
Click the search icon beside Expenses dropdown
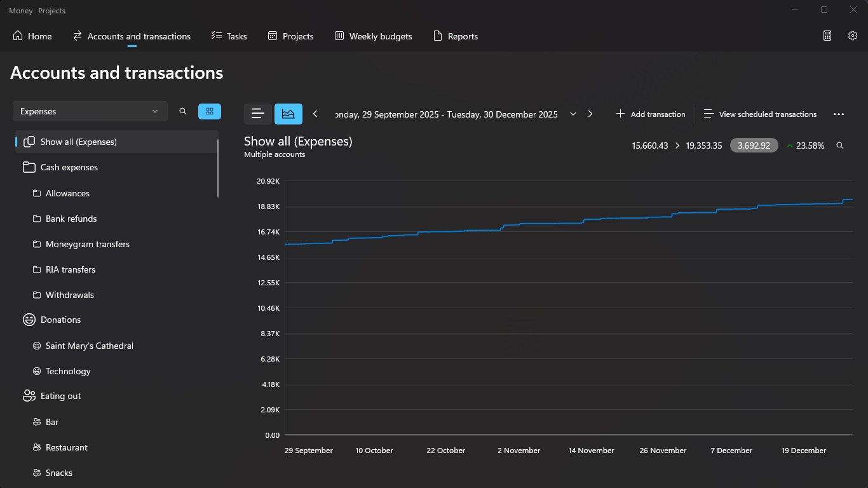(x=183, y=111)
